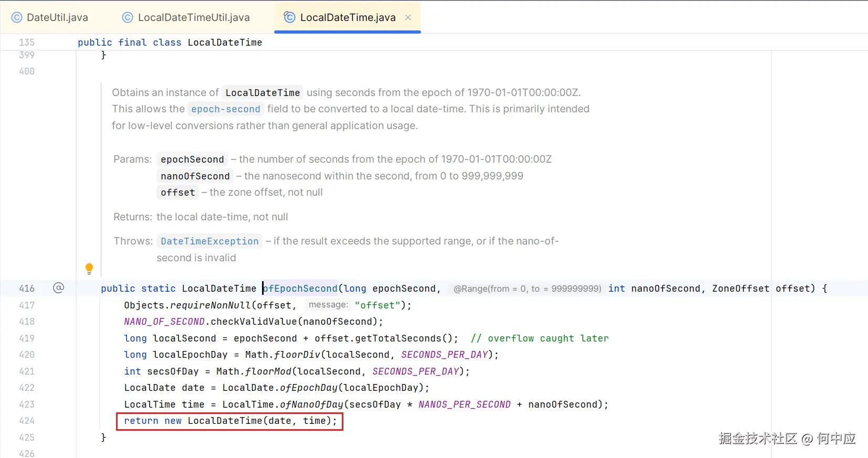Click requireNonNull on line 417
The image size is (868, 458).
[211, 305]
